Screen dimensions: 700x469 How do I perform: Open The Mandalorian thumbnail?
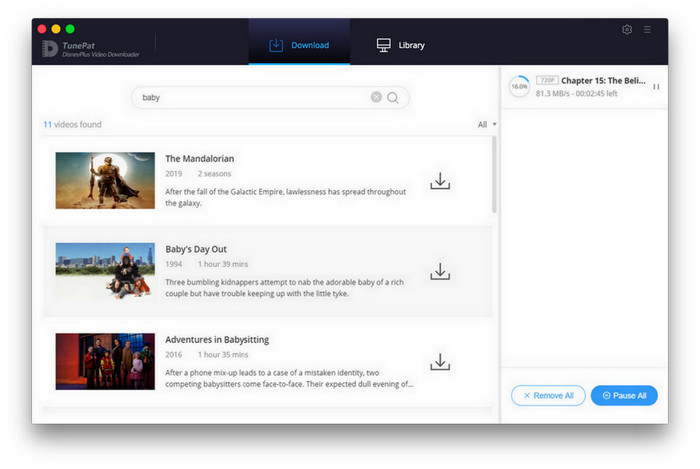pos(105,180)
